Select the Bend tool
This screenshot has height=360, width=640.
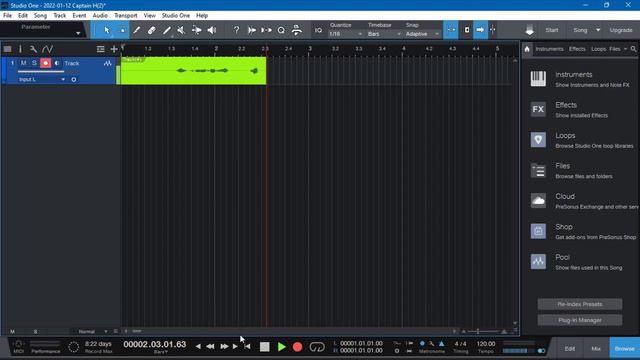point(196,30)
